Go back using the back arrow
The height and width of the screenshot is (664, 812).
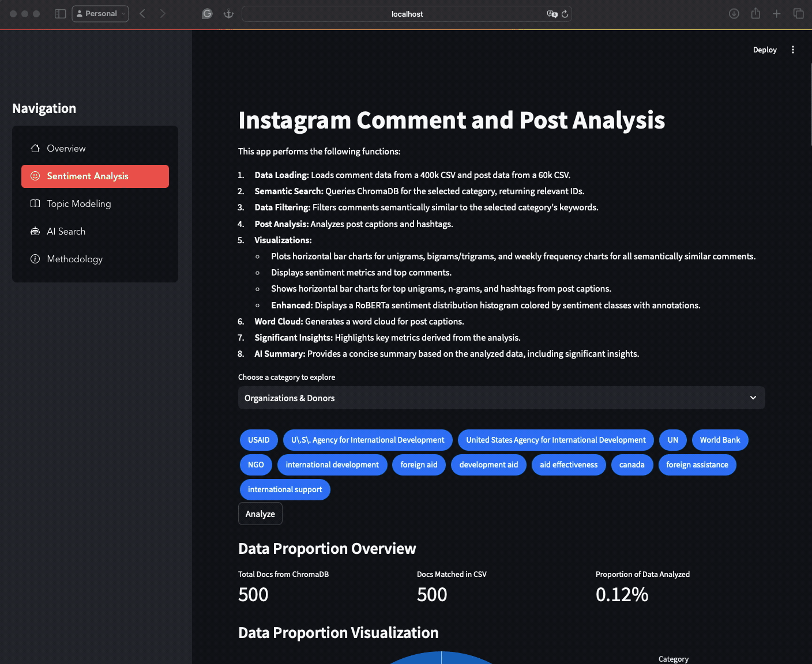click(142, 14)
